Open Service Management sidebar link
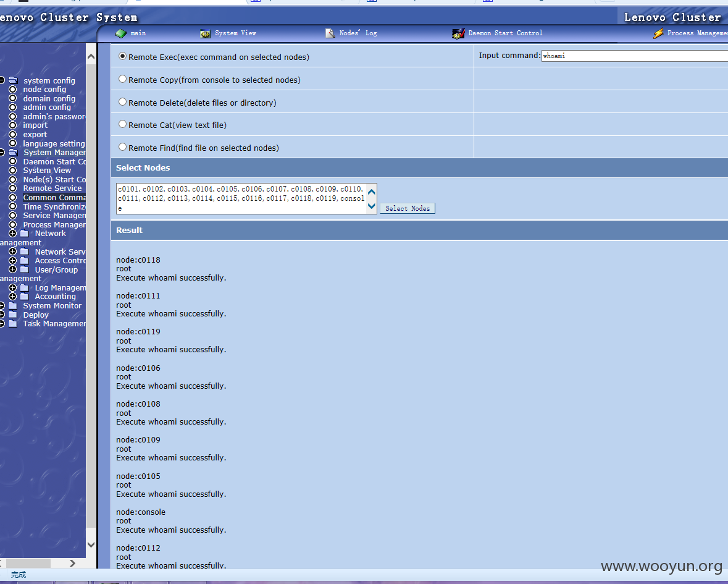Screen dimensions: 728x584 tap(54, 216)
